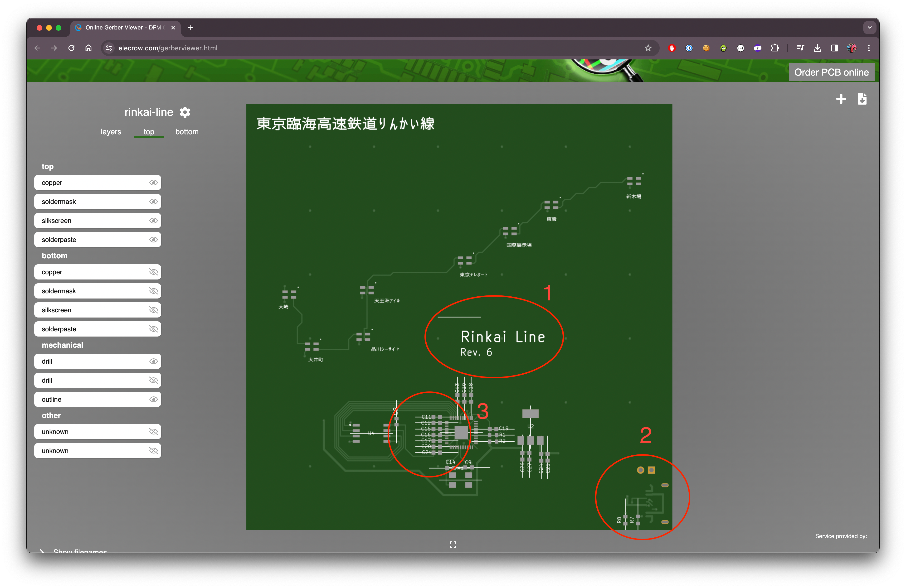Show the first unknown layer

tap(153, 432)
